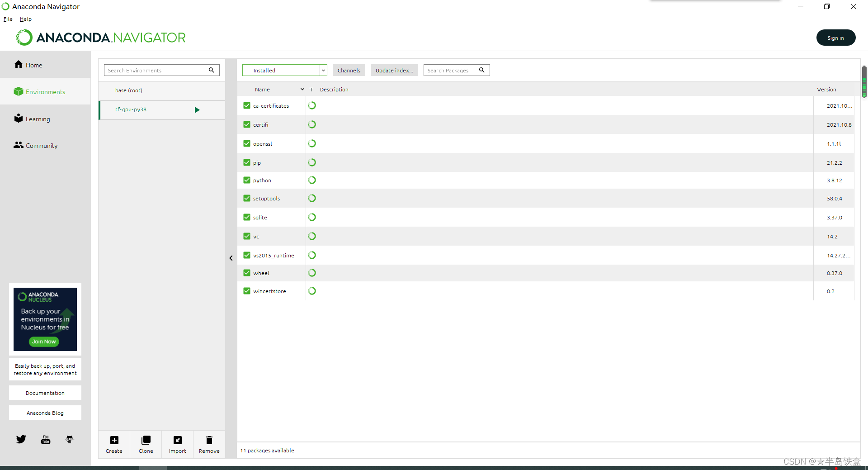Click the type icon for vc
Viewport: 868px width, 470px height.
(x=312, y=236)
